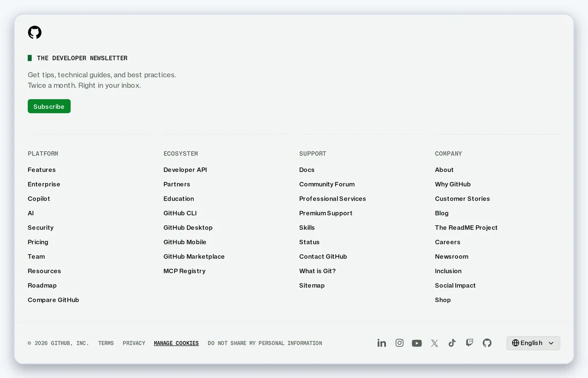The image size is (588, 378).
Task: Open Compare GitHub link
Action: coord(53,300)
